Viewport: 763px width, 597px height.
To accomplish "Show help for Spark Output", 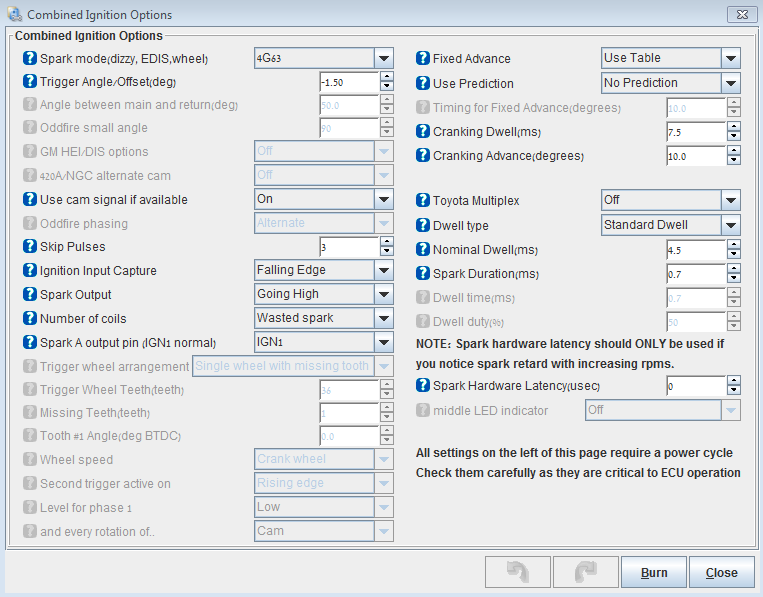I will 30,294.
